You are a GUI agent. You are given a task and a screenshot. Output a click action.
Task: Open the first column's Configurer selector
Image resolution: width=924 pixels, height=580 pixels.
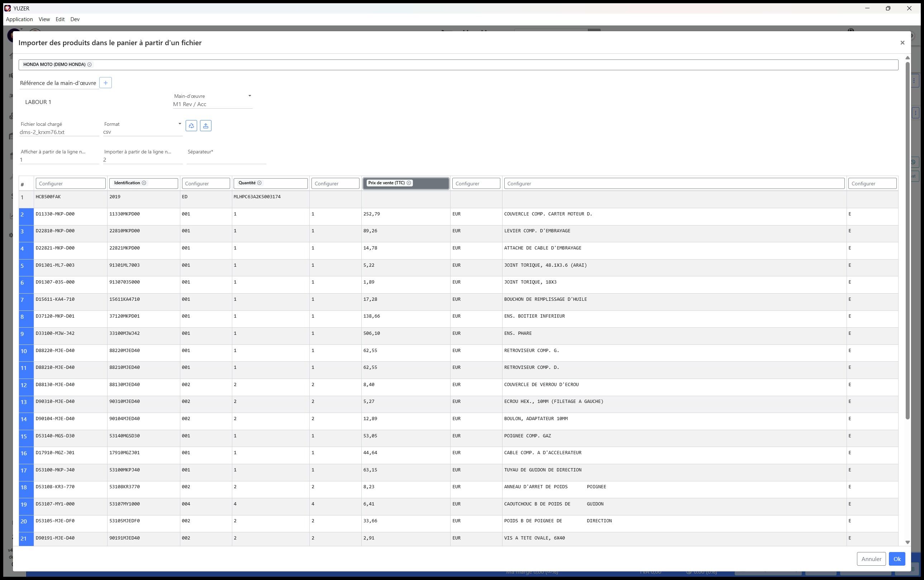71,184
